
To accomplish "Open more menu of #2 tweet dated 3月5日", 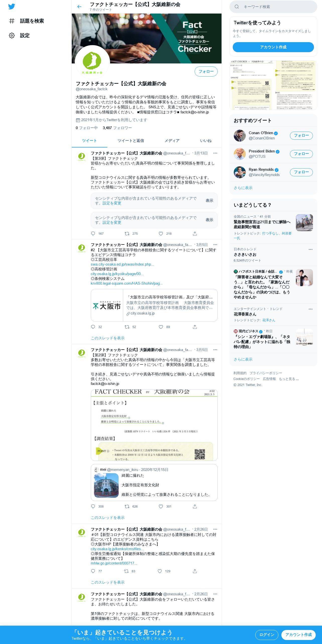I will 215,245.
